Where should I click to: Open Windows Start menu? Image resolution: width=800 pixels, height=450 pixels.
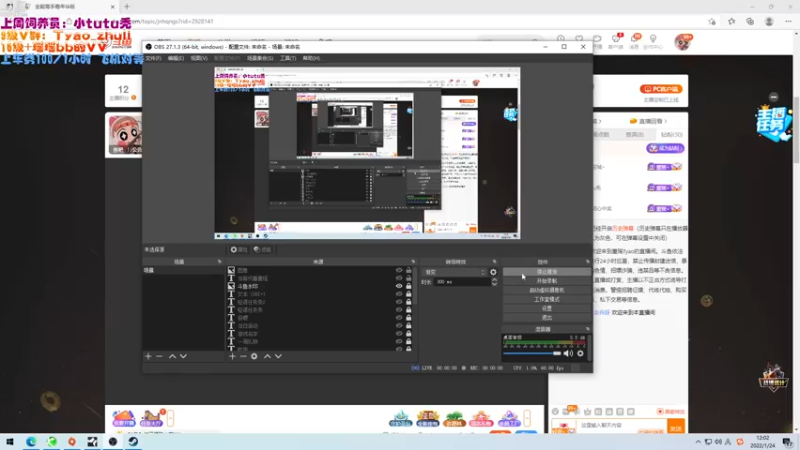[x=10, y=441]
